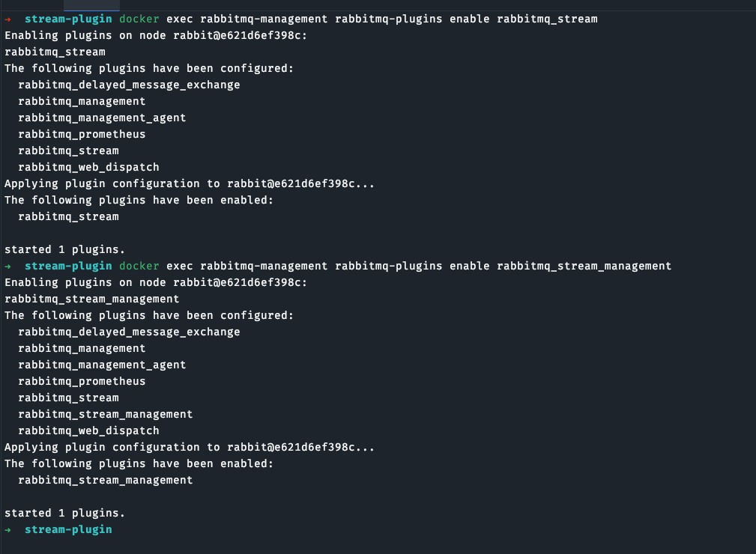This screenshot has width=756, height=554.
Task: Click the green prompt arrow on the last line
Action: click(x=7, y=530)
